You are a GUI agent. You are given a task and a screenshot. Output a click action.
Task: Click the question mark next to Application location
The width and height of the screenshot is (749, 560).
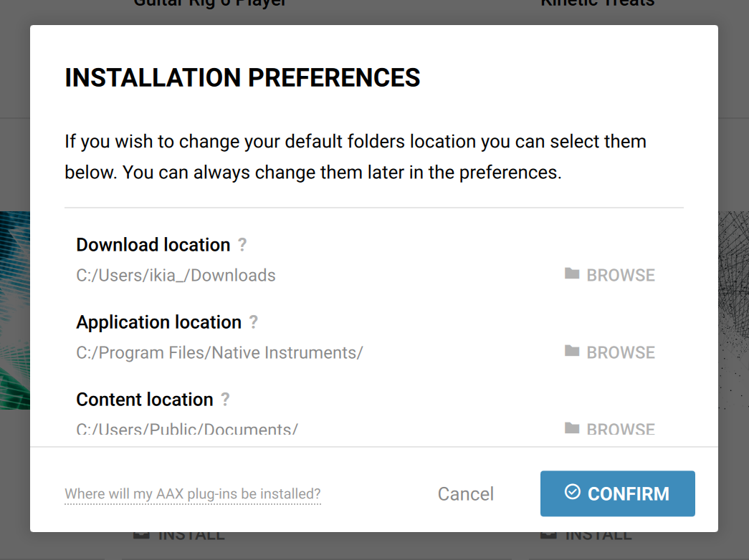[x=254, y=322]
